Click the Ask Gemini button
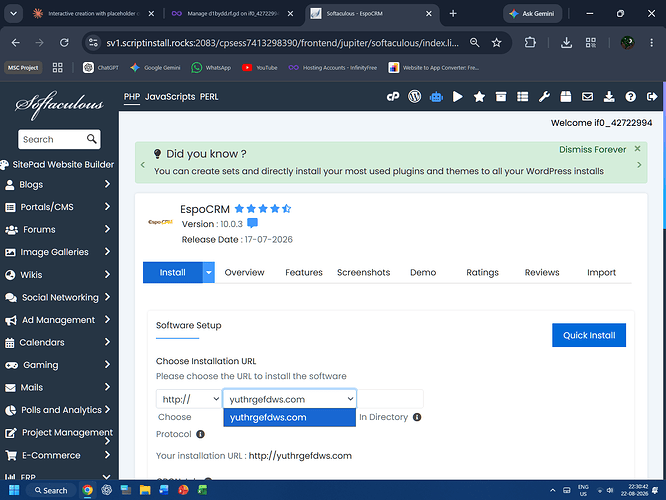Screen dimensions: 666x500 533,14
